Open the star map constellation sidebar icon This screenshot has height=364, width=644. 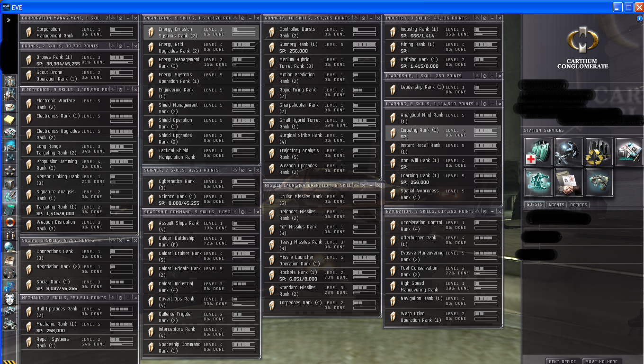9,158
